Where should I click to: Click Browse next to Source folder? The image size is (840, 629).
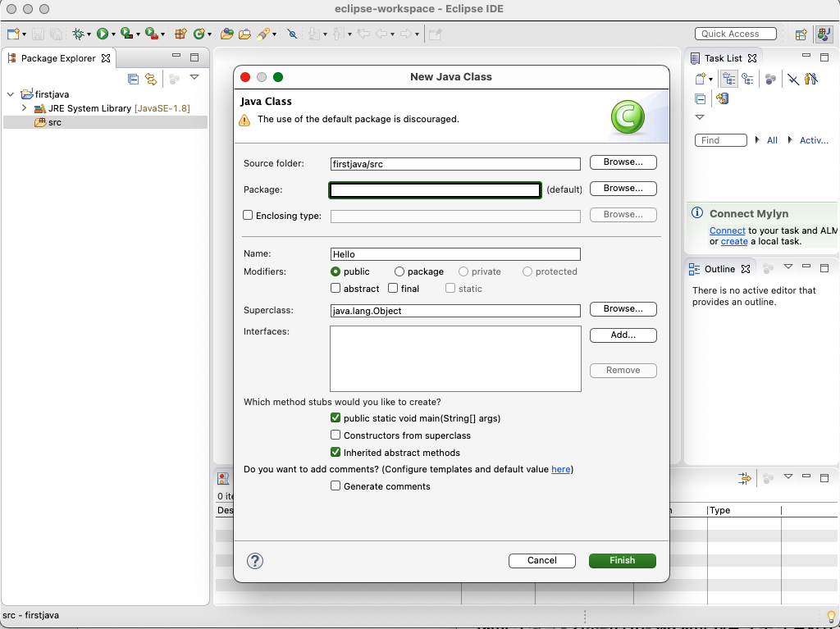623,162
